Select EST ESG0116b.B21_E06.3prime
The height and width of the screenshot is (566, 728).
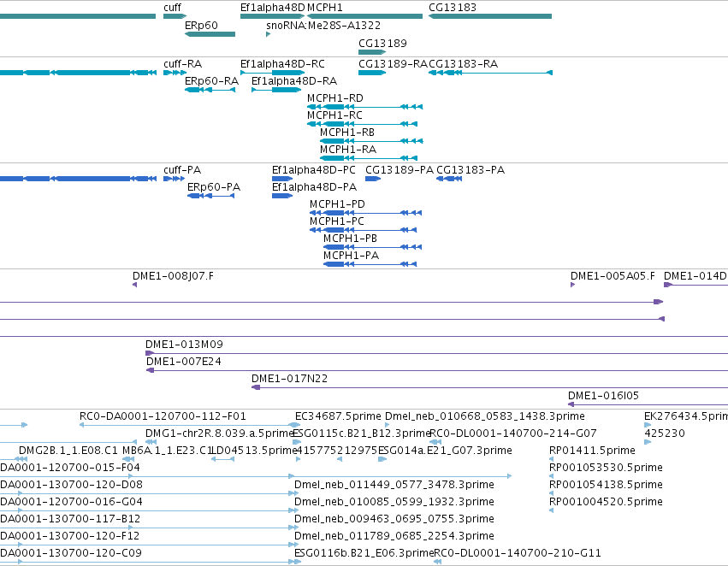364,553
